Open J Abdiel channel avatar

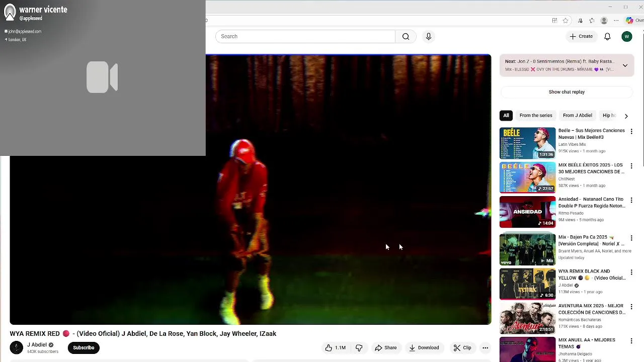pos(16,347)
